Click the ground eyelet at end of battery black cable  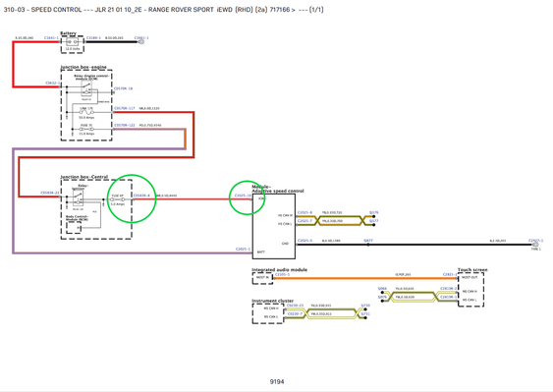click(141, 42)
